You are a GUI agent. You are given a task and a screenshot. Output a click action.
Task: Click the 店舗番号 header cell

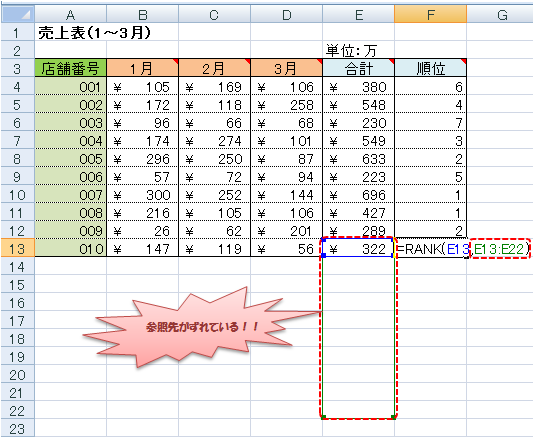click(x=70, y=68)
